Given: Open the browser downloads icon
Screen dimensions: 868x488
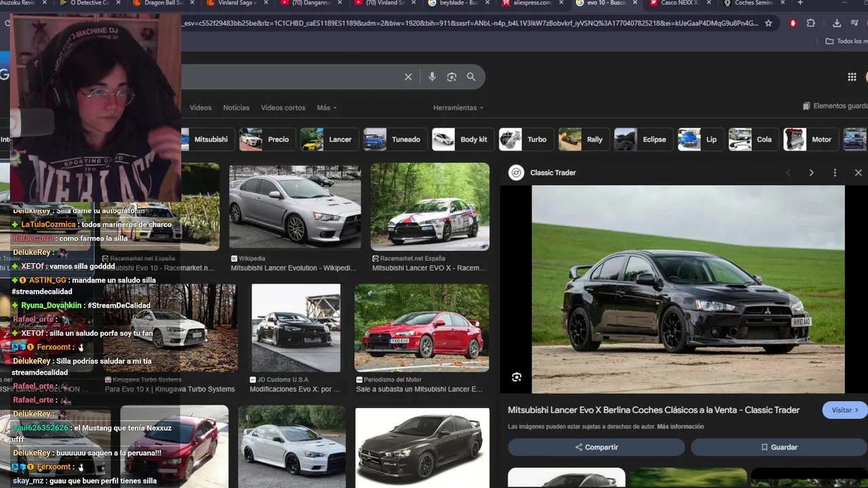Looking at the screenshot, I should 837,23.
